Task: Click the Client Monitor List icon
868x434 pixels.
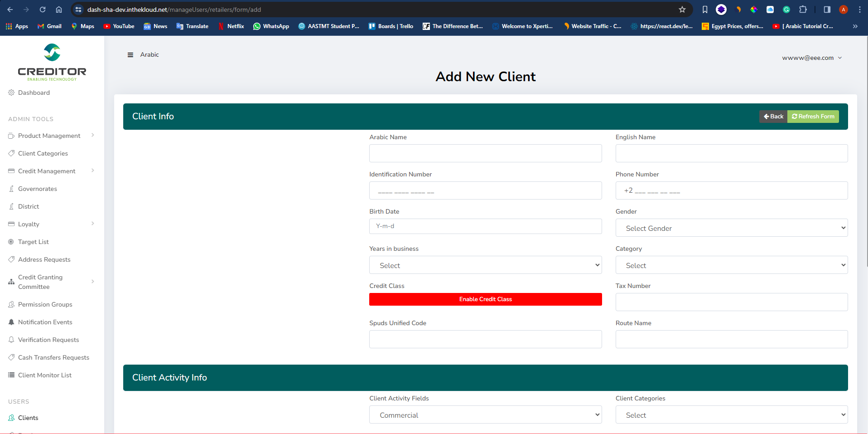Action: [11, 375]
